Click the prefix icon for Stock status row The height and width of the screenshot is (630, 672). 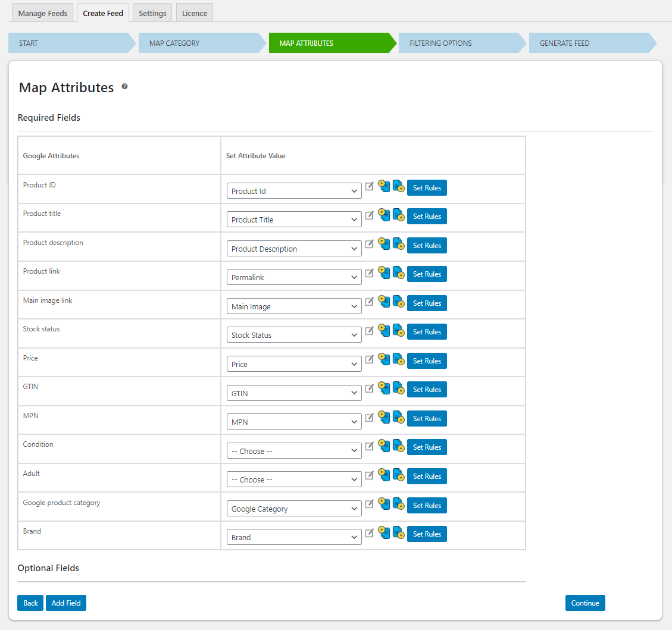coord(384,330)
